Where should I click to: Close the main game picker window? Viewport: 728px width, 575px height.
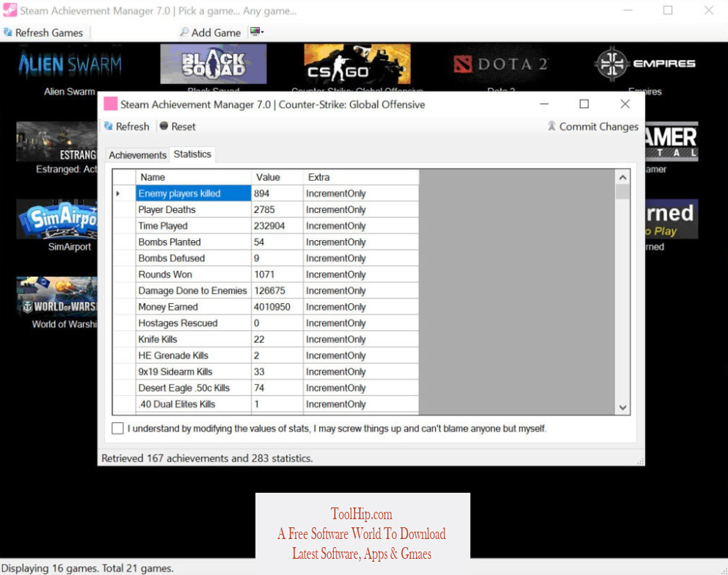pos(708,10)
